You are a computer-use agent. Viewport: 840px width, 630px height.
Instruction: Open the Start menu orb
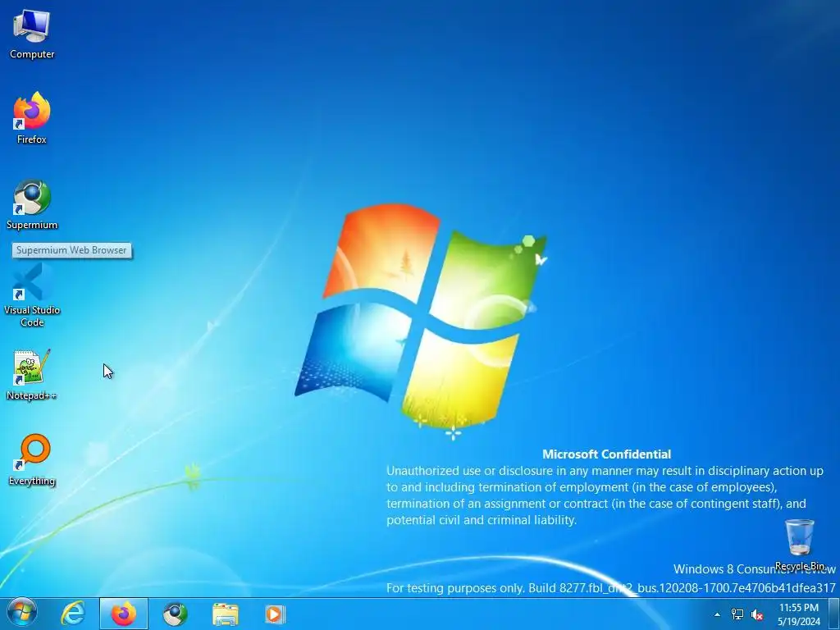[x=22, y=614]
